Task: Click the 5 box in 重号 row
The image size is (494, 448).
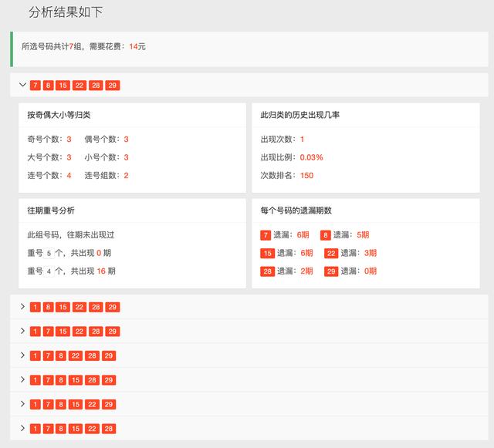Action: [x=49, y=253]
